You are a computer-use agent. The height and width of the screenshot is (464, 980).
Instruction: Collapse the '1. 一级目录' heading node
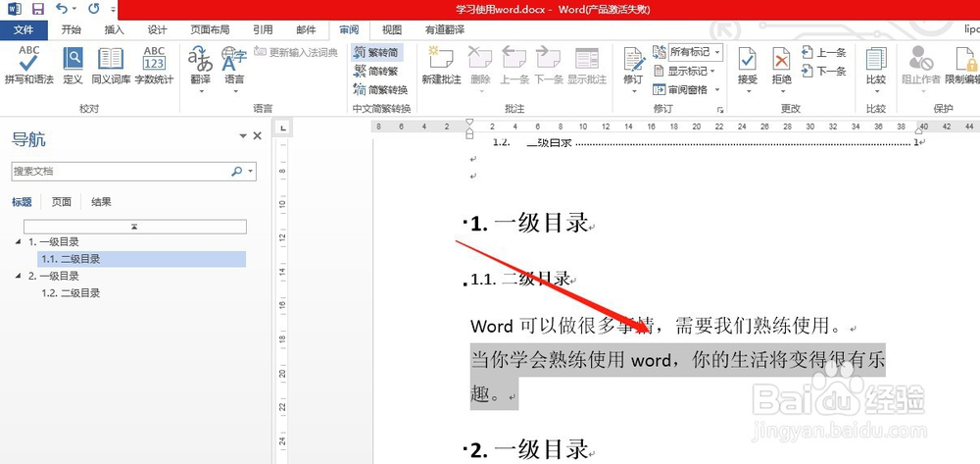click(x=17, y=242)
